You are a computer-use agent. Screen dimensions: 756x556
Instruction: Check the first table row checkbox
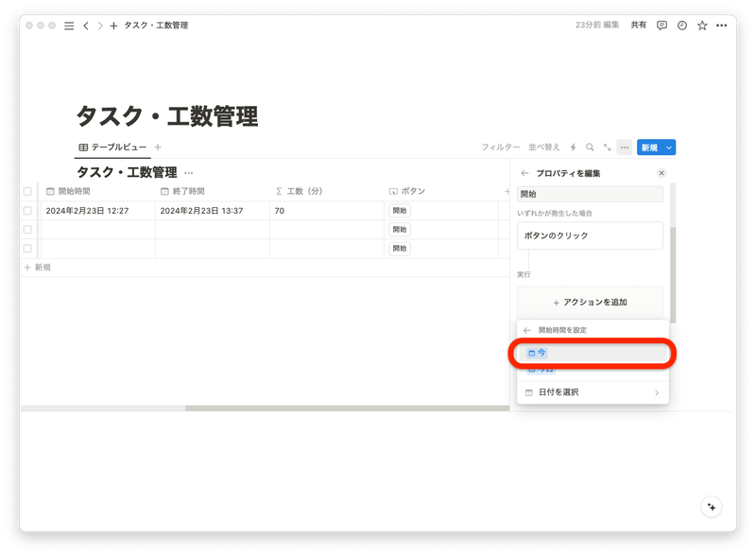click(27, 210)
